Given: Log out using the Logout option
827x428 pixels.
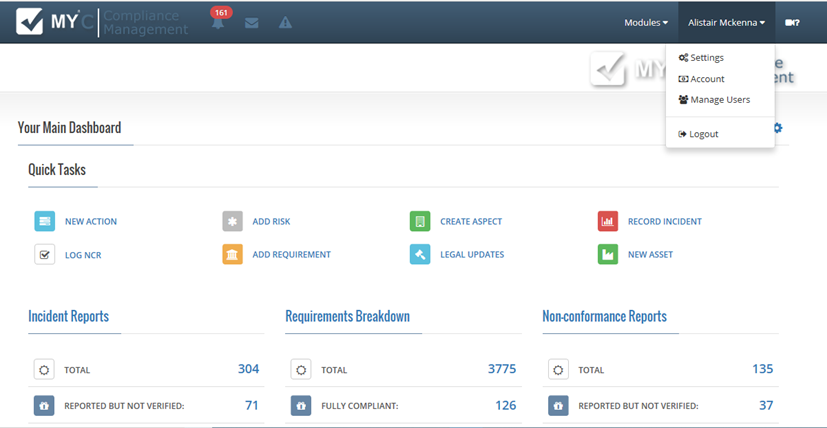Looking at the screenshot, I should 703,134.
